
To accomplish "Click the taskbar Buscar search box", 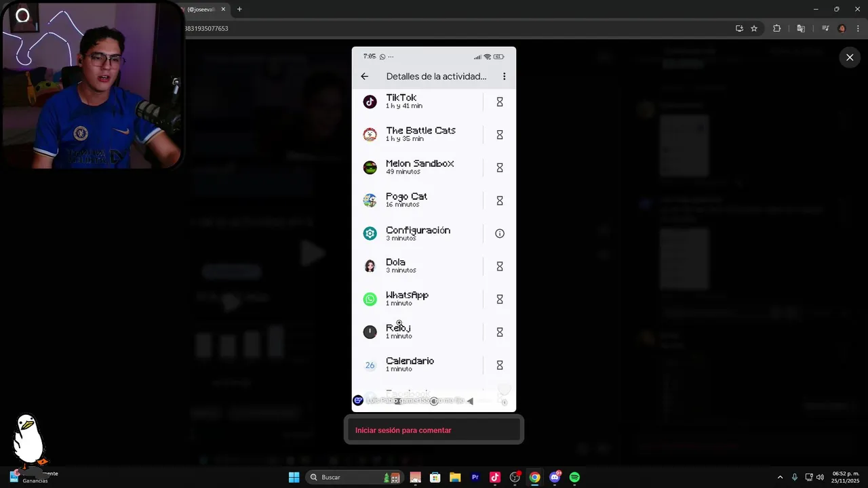I will coord(355,477).
